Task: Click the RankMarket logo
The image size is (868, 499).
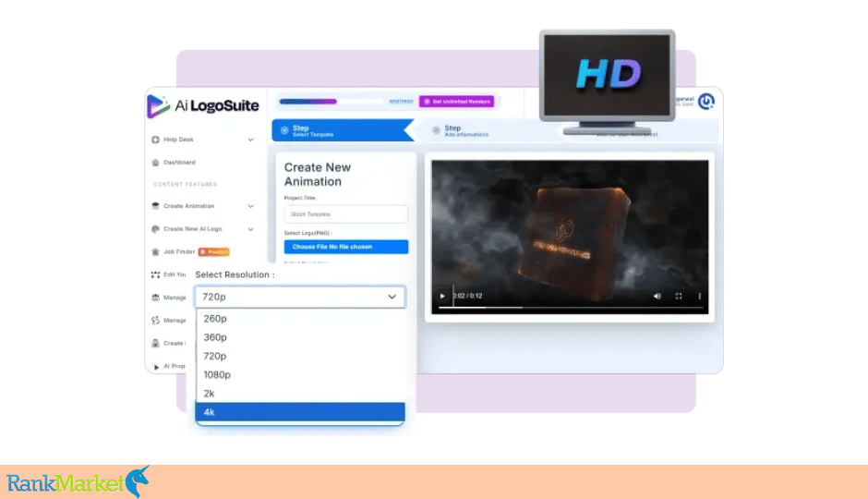Action: click(x=78, y=481)
